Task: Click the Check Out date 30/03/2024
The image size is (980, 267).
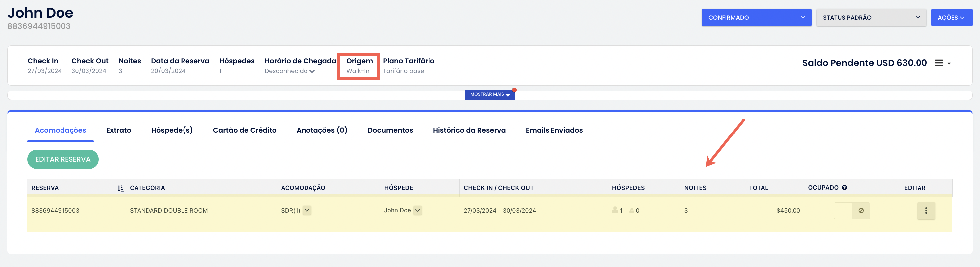Action: (x=89, y=71)
